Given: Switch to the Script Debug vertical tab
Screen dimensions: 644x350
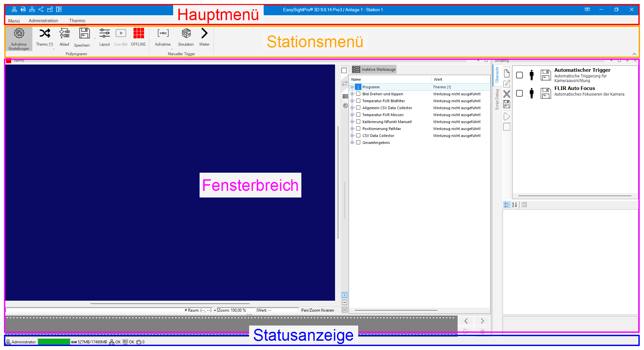Looking at the screenshot, I should [x=497, y=99].
